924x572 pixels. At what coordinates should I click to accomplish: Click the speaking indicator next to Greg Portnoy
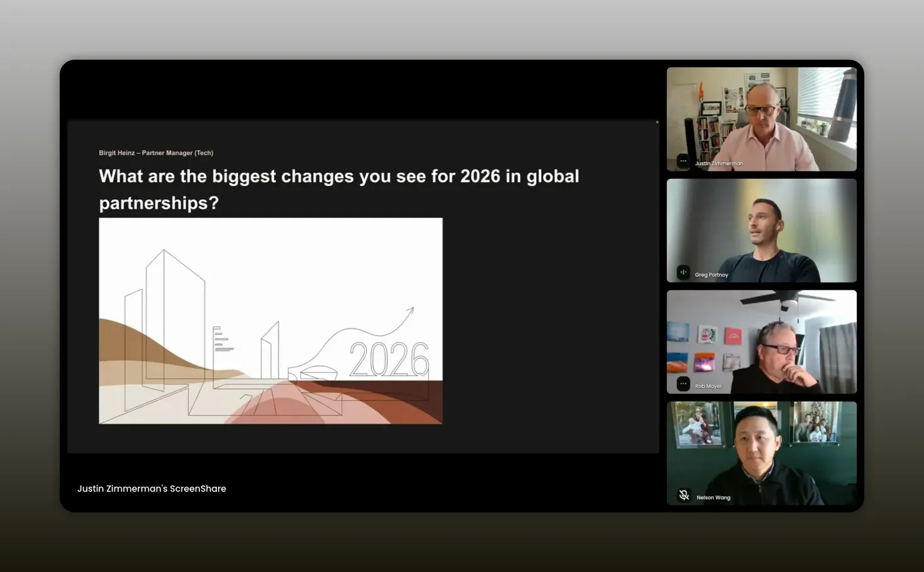[x=683, y=272]
